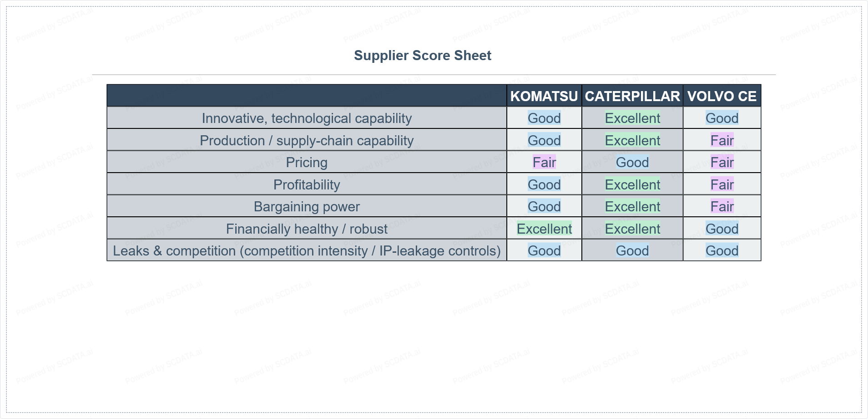The image size is (868, 419).
Task: Select the CATERPILLAR column header
Action: [632, 96]
